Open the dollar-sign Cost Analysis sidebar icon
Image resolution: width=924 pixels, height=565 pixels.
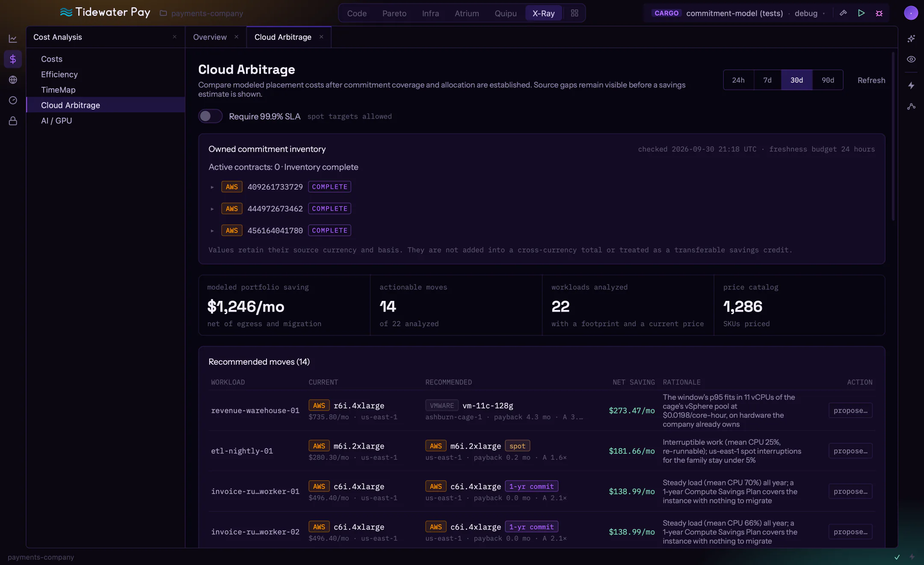tap(13, 59)
